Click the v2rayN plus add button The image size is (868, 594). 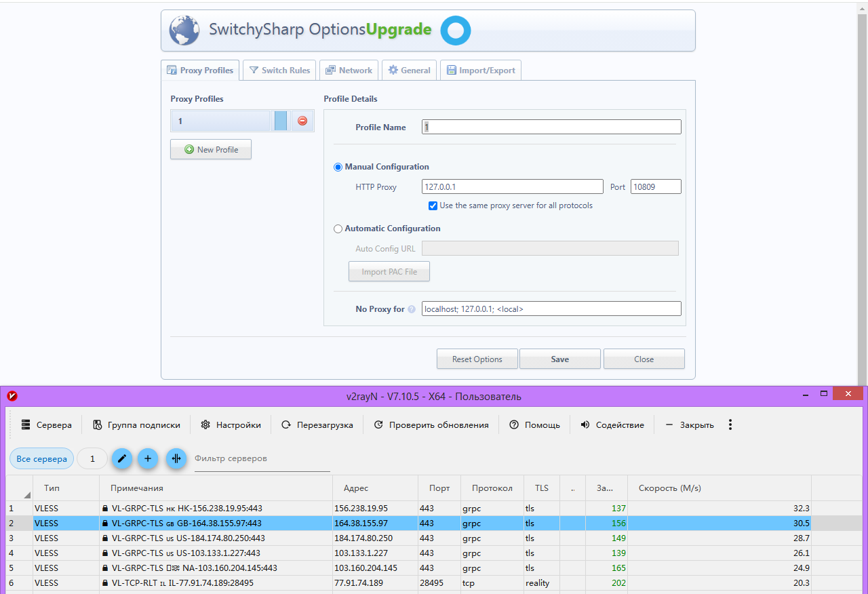pyautogui.click(x=148, y=458)
